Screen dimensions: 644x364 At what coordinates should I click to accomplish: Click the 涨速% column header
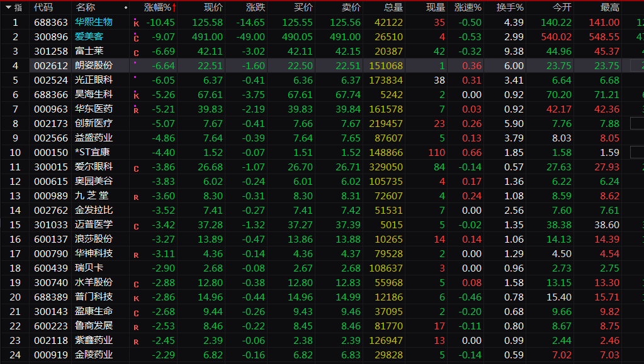point(468,8)
